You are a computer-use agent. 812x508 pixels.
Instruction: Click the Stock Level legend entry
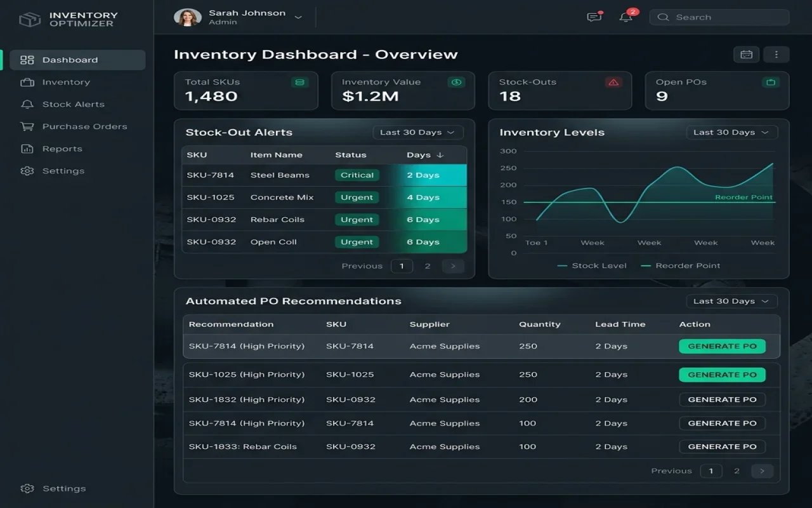(592, 266)
